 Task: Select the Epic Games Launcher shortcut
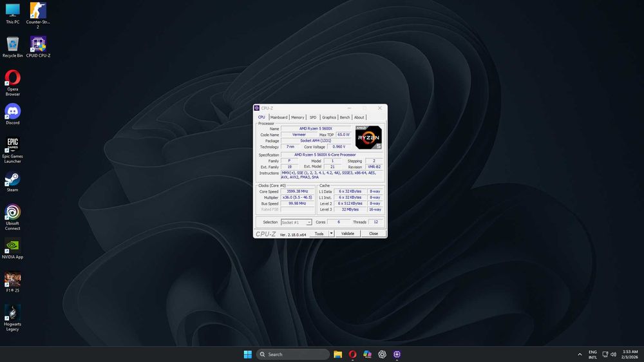(12, 150)
